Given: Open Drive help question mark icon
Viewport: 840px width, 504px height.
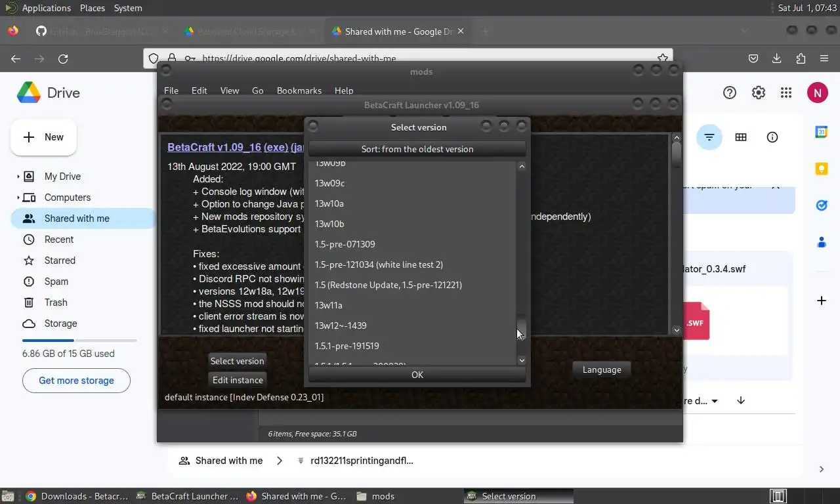Looking at the screenshot, I should pyautogui.click(x=730, y=93).
